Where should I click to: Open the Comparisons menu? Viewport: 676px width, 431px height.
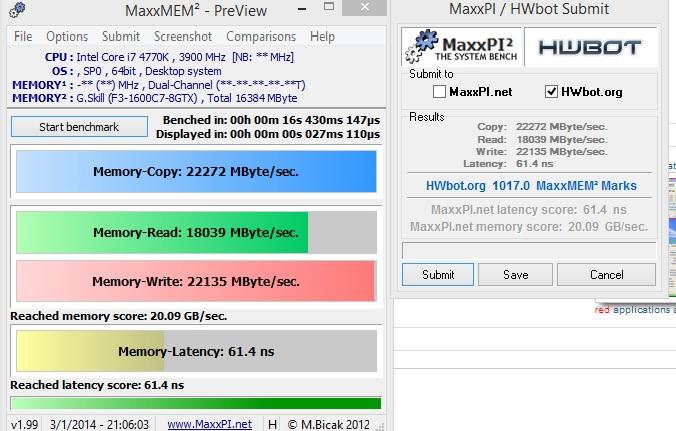[261, 37]
